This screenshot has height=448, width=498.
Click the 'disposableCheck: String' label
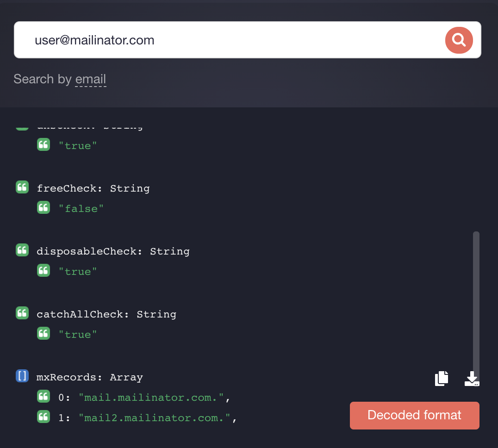[113, 251]
